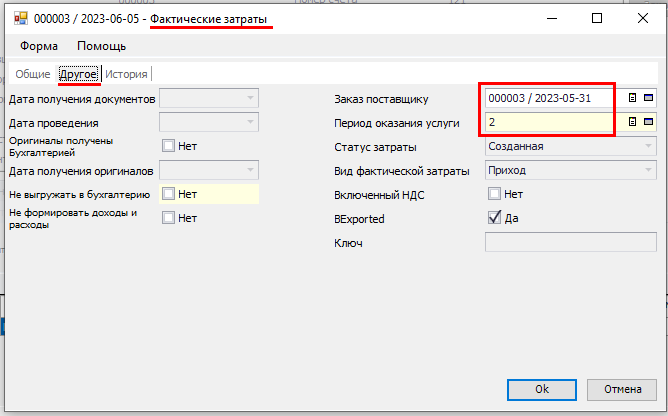Click list icon beside Период оказания услуги
Image resolution: width=668 pixels, height=416 pixels.
(x=632, y=122)
